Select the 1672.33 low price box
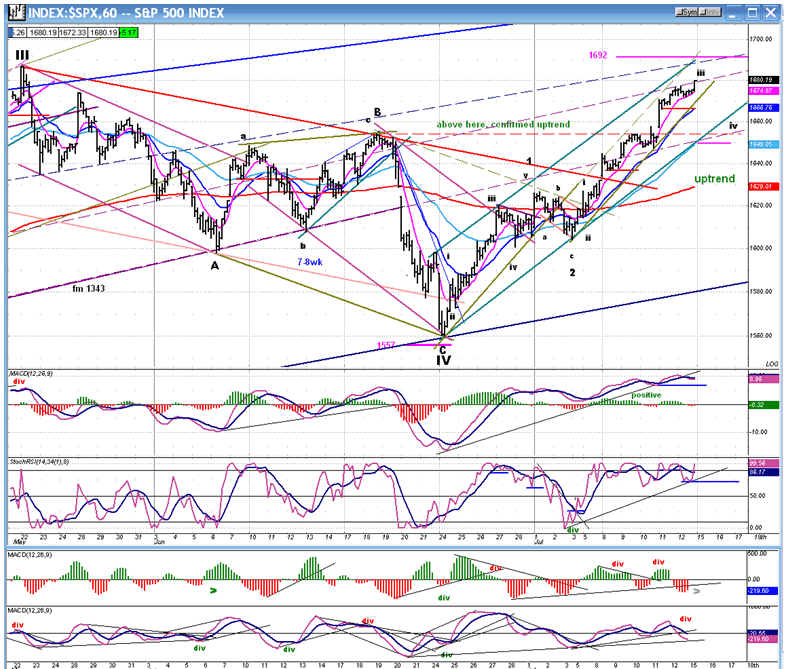786x669 pixels. pos(73,33)
